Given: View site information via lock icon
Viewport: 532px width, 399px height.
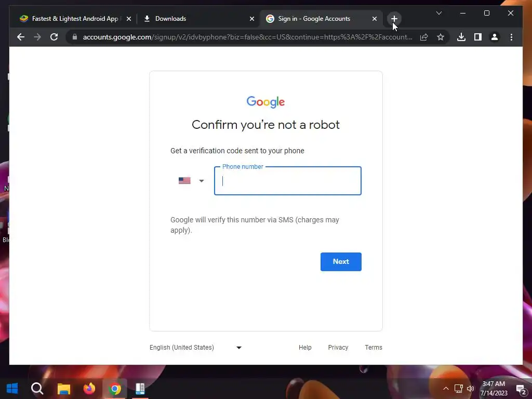Looking at the screenshot, I should [x=75, y=37].
